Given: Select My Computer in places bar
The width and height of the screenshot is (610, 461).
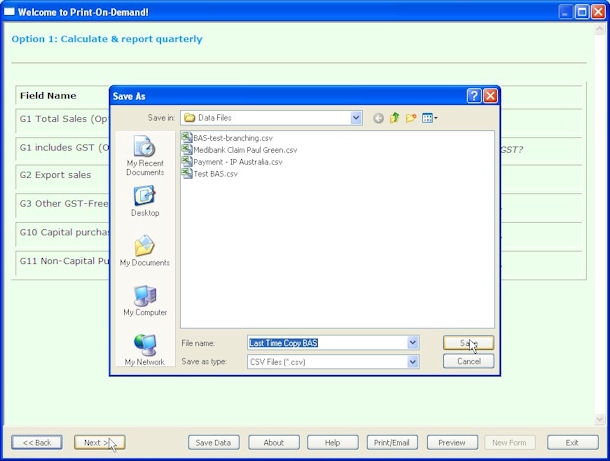Looking at the screenshot, I should (x=144, y=299).
